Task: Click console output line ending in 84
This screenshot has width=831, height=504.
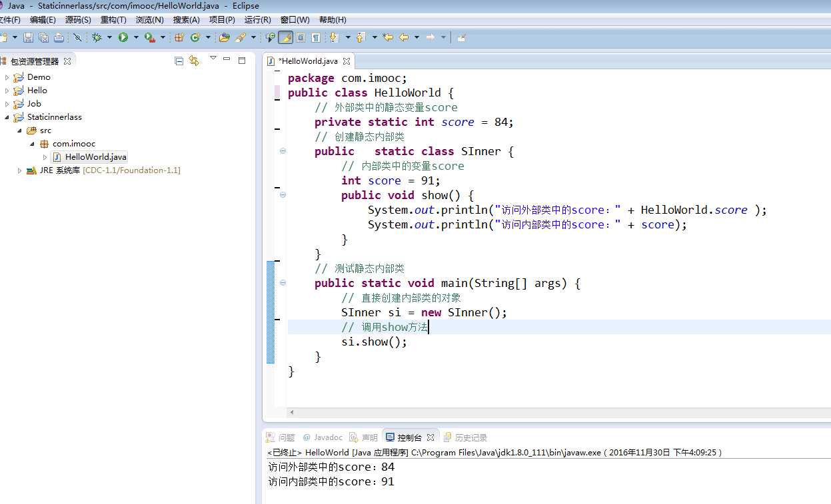Action: (x=331, y=467)
